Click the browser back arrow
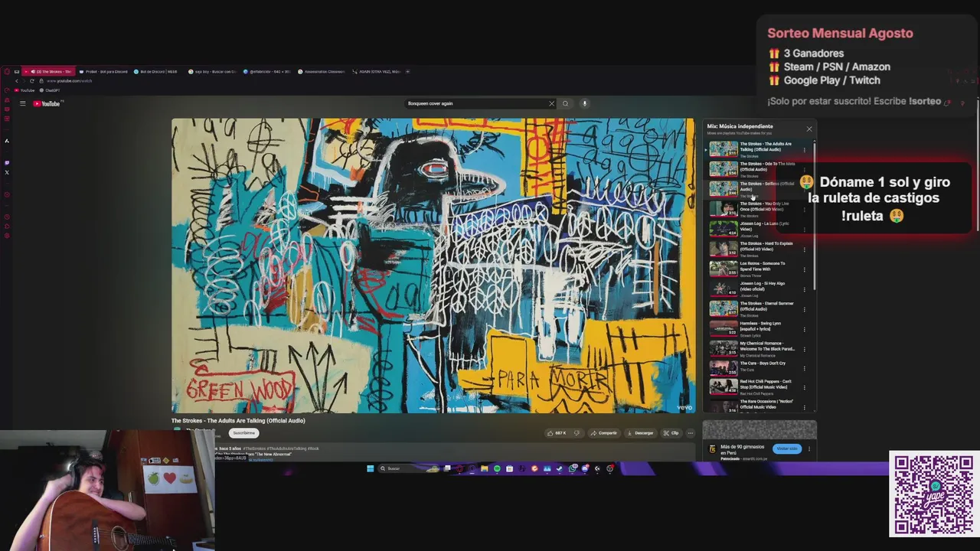 (x=17, y=80)
